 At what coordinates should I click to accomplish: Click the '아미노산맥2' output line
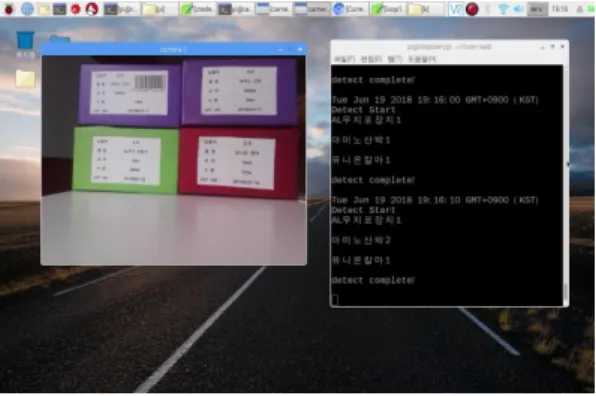pyautogui.click(x=361, y=240)
